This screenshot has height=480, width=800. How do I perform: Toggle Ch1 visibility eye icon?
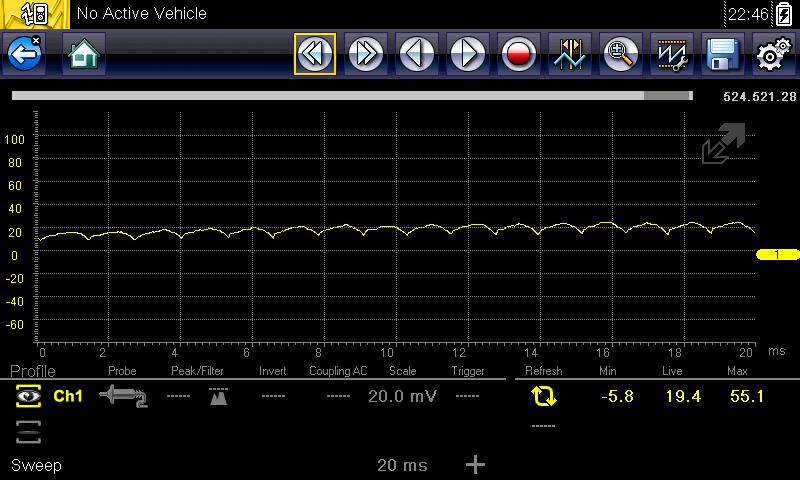pos(28,397)
